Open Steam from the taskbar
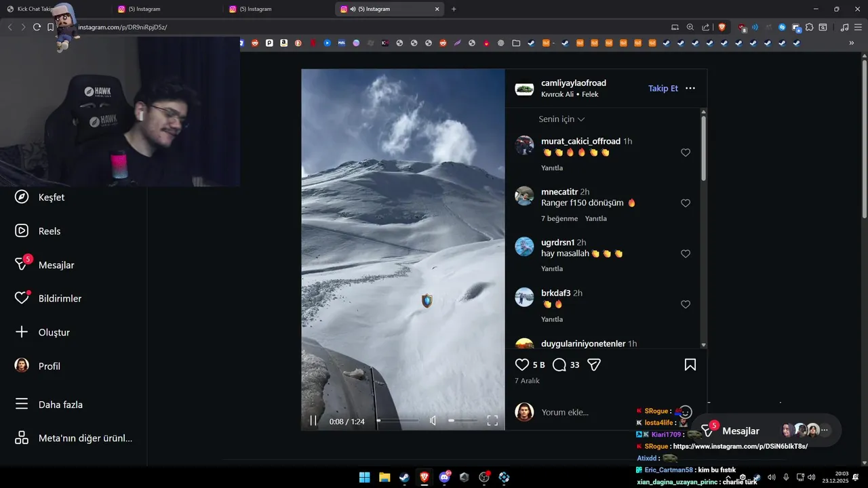Image resolution: width=868 pixels, height=488 pixels. [404, 477]
